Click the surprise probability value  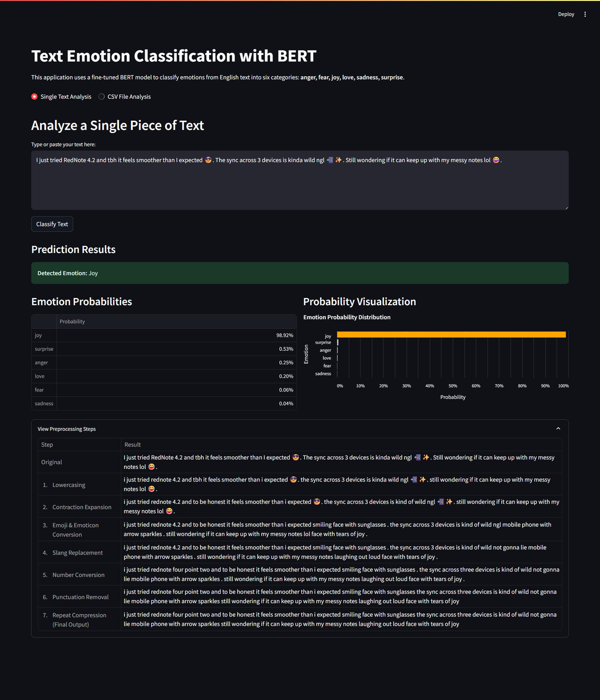pyautogui.click(x=286, y=349)
